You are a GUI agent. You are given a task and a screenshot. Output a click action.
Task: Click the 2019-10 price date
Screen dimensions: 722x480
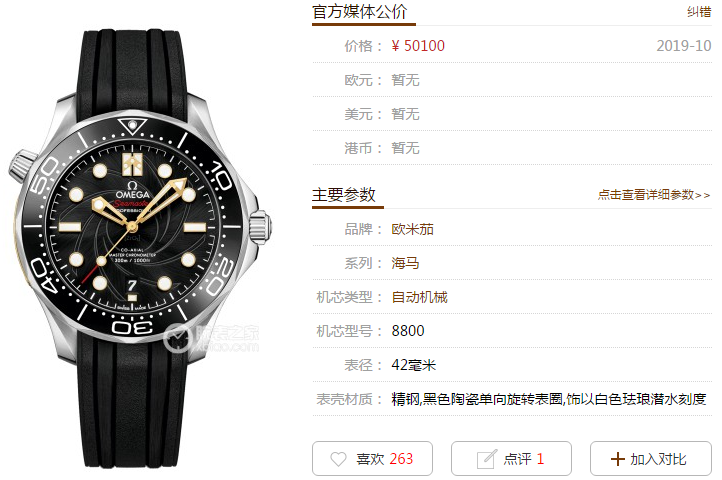click(684, 46)
